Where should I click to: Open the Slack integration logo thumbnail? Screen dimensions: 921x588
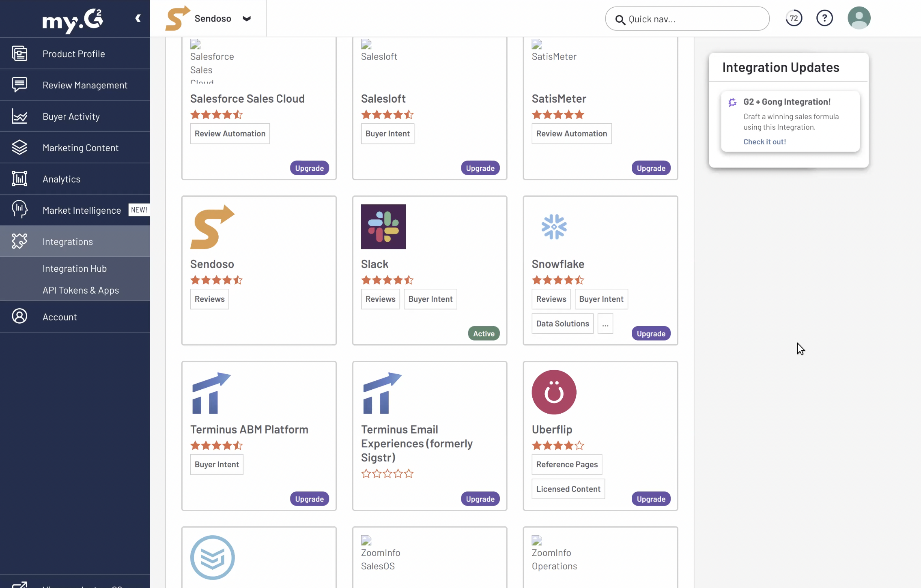click(383, 227)
